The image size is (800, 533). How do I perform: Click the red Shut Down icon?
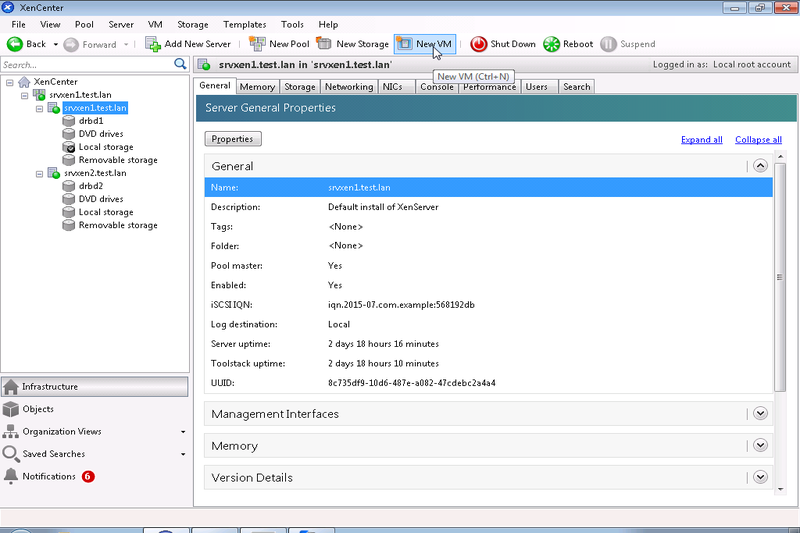click(479, 44)
